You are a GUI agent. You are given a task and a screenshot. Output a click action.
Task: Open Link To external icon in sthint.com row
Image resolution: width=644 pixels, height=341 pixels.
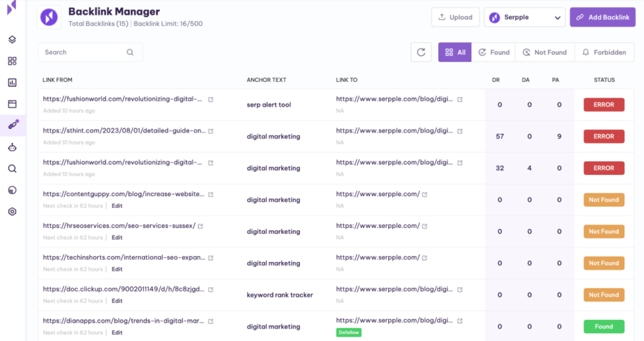coord(460,131)
